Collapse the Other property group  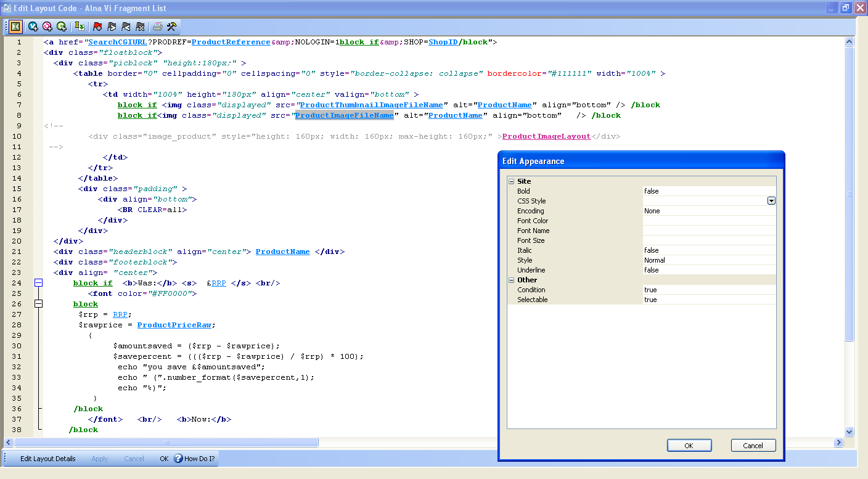(x=511, y=280)
